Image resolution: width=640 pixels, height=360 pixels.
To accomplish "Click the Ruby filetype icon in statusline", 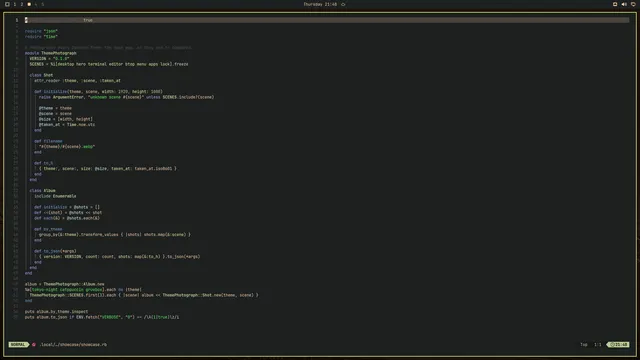I will click(34, 344).
